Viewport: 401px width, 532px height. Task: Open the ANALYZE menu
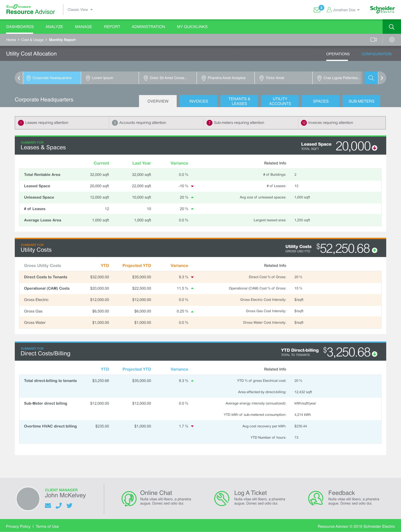[54, 27]
